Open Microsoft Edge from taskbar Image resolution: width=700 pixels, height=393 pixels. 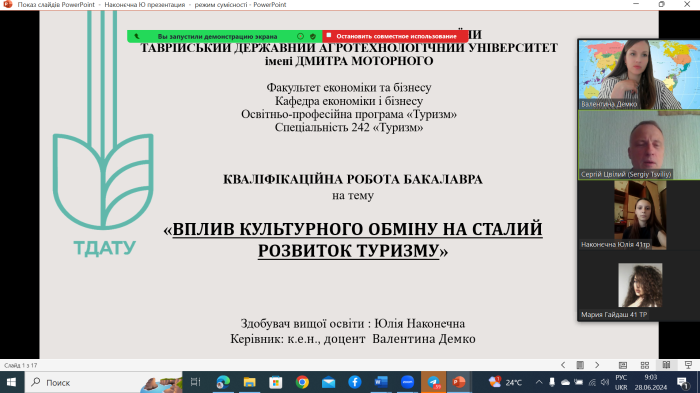point(223,382)
